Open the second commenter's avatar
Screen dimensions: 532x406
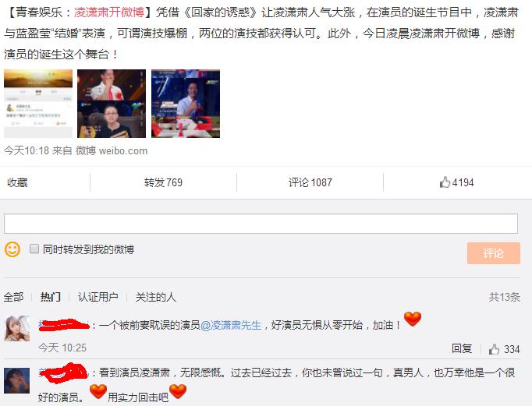click(x=17, y=381)
